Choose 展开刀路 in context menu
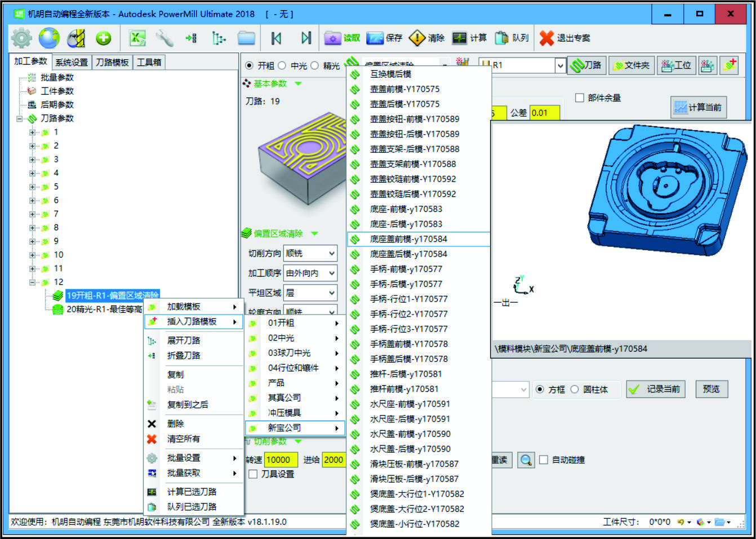756x539 pixels. point(194,341)
